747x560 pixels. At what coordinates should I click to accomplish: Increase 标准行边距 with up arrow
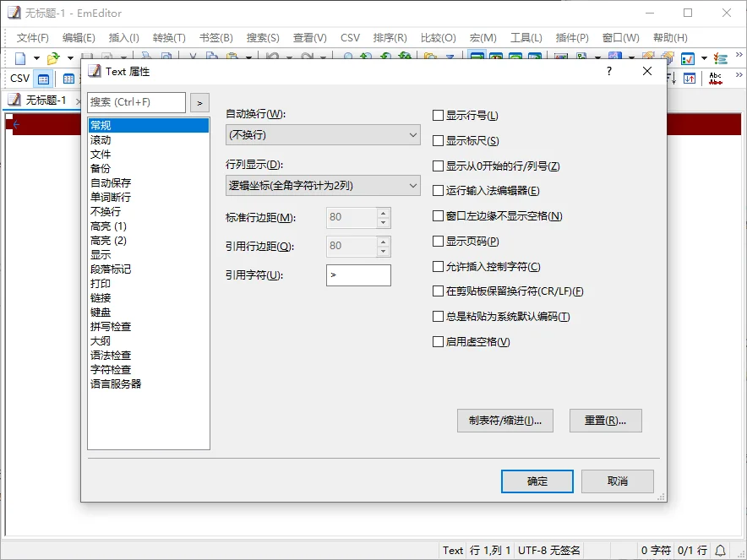(383, 212)
